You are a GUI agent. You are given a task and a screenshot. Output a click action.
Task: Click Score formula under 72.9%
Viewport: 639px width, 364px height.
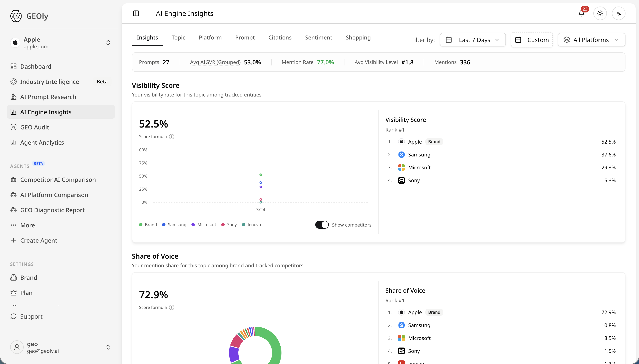point(153,307)
